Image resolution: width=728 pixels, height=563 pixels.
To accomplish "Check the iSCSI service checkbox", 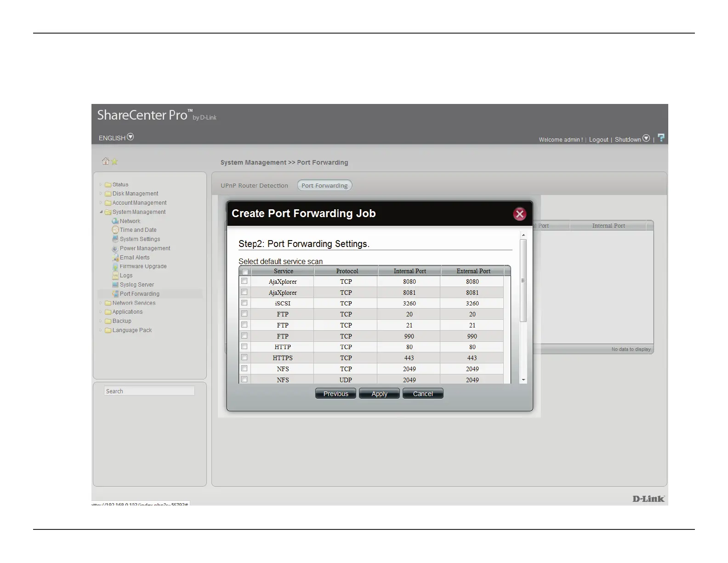I will (x=245, y=303).
